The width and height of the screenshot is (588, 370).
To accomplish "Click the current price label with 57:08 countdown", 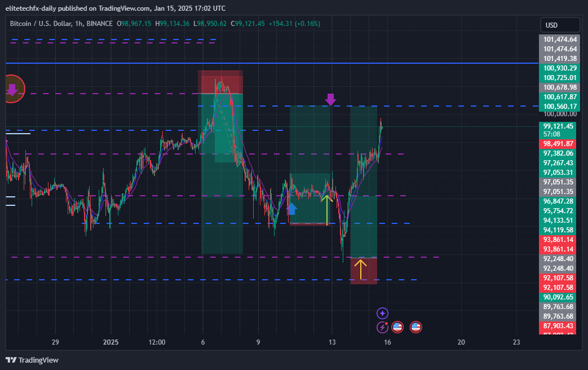I will coord(558,130).
